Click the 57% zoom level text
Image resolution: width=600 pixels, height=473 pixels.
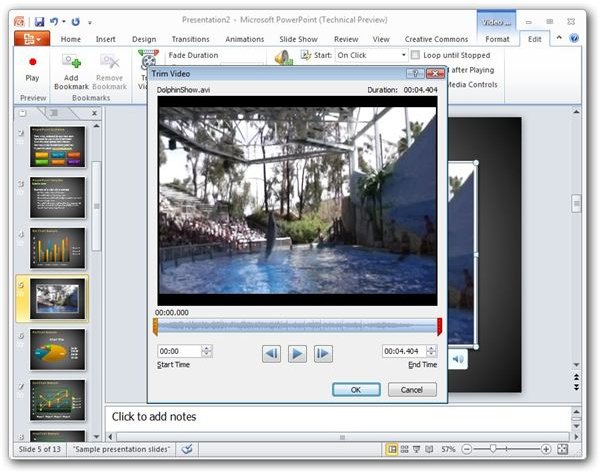pos(448,449)
